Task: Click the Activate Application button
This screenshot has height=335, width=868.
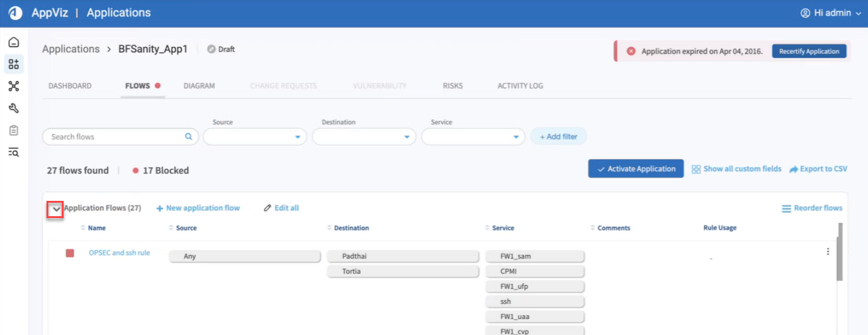Action: (x=636, y=169)
